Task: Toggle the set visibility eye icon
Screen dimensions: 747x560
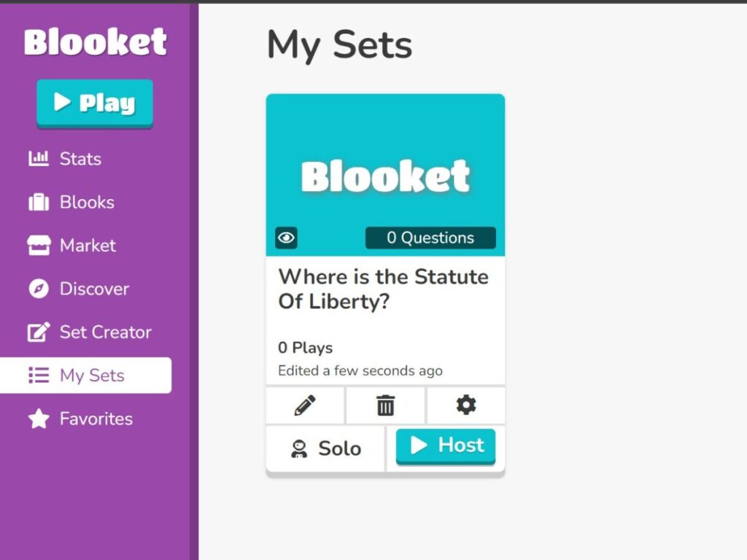Action: [x=285, y=238]
